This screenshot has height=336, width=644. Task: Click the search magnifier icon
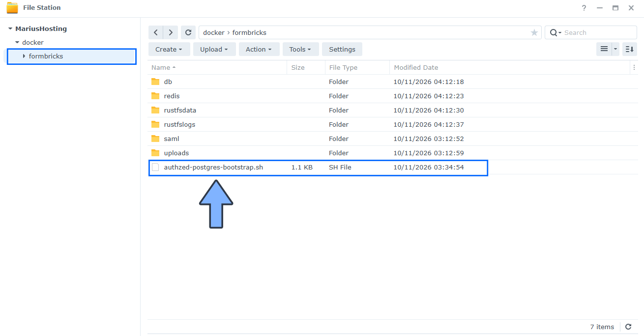coord(554,32)
